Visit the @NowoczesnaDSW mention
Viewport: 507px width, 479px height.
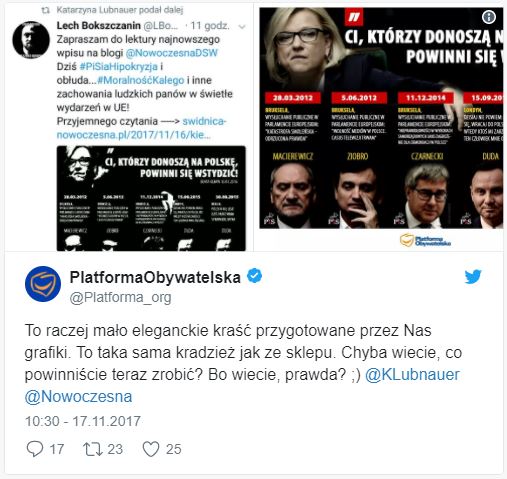pyautogui.click(x=171, y=53)
